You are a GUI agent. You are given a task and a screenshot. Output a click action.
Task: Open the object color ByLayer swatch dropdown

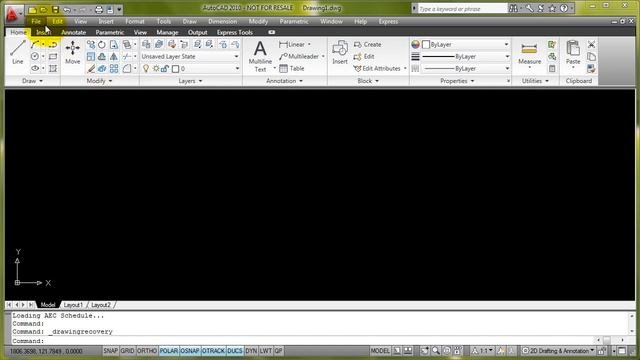(467, 44)
